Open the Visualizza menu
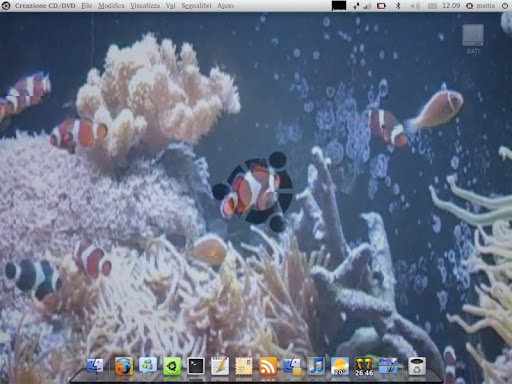This screenshot has width=512, height=384. pyautogui.click(x=145, y=6)
